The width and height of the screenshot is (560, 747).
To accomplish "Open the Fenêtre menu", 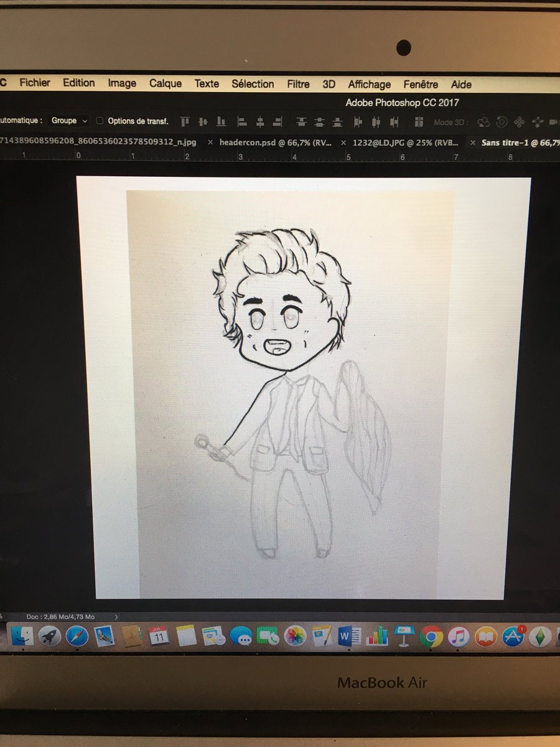I will [x=421, y=85].
